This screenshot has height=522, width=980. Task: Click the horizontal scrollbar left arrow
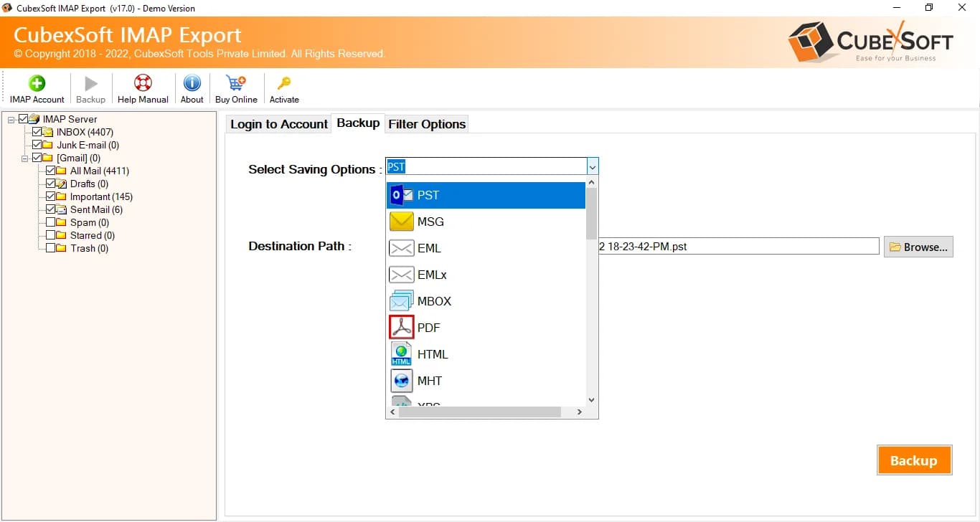click(392, 412)
